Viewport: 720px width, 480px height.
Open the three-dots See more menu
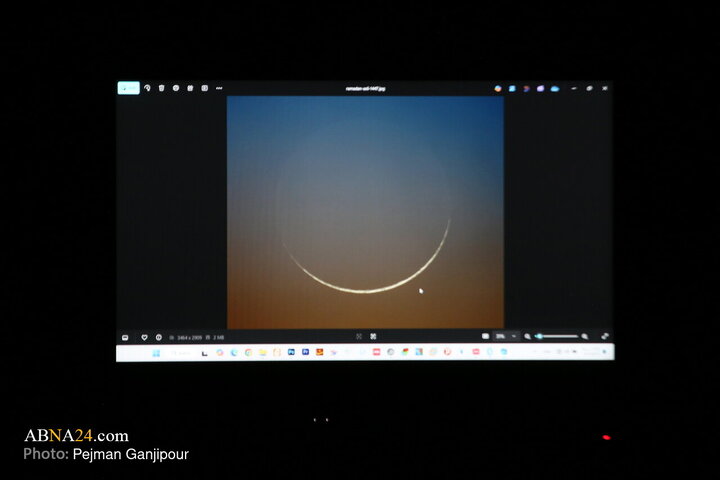coord(219,88)
